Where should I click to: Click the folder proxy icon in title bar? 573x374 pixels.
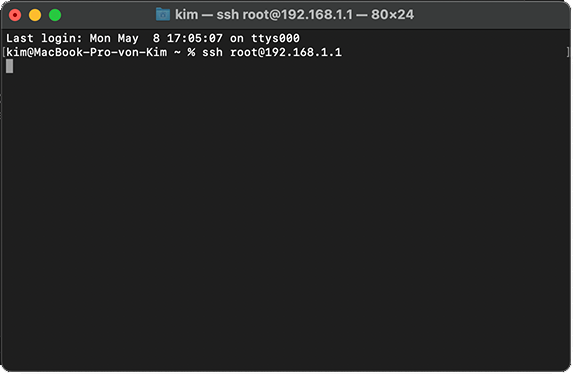coord(163,15)
